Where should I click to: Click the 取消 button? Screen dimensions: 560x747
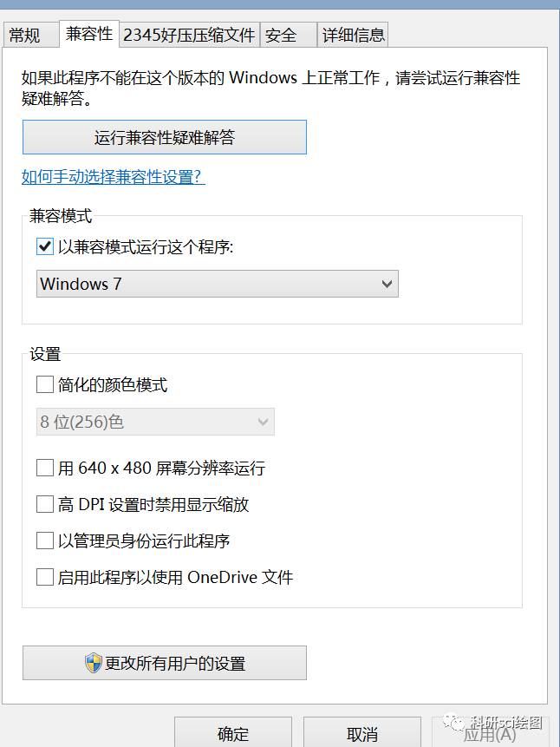(362, 734)
